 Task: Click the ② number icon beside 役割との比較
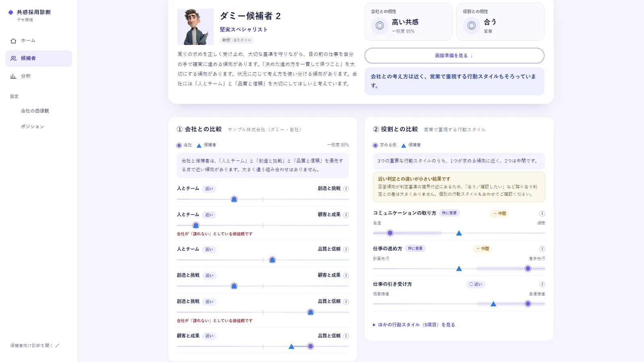pos(376,129)
